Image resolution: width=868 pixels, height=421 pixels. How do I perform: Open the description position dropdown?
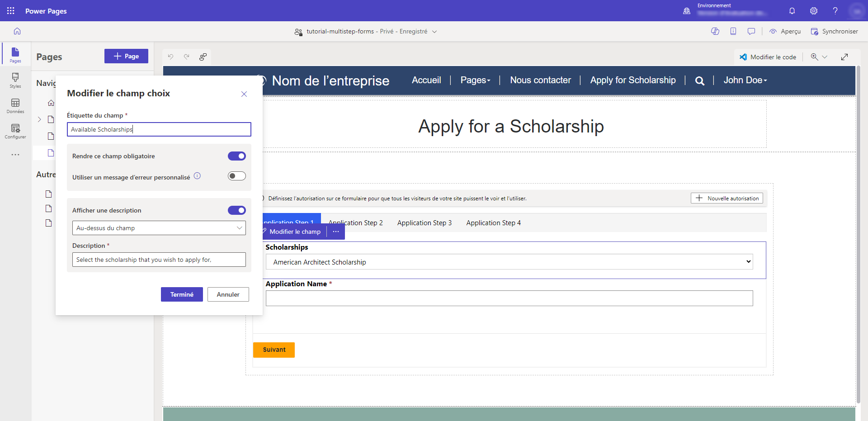point(159,228)
